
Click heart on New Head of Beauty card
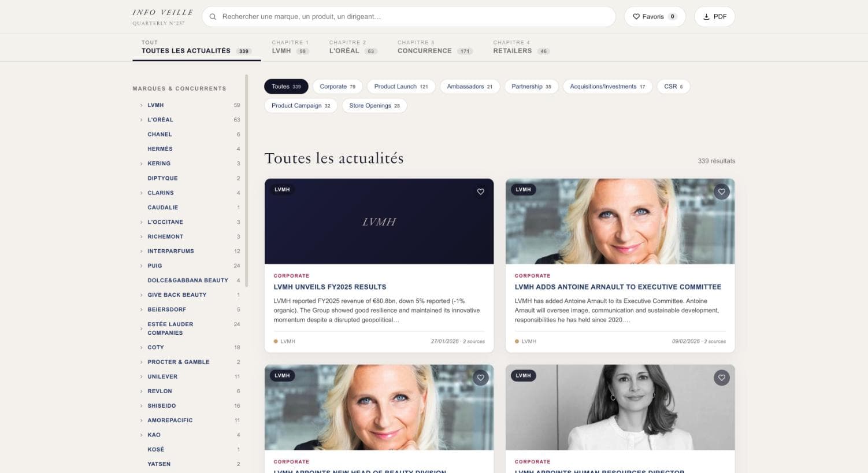480,378
